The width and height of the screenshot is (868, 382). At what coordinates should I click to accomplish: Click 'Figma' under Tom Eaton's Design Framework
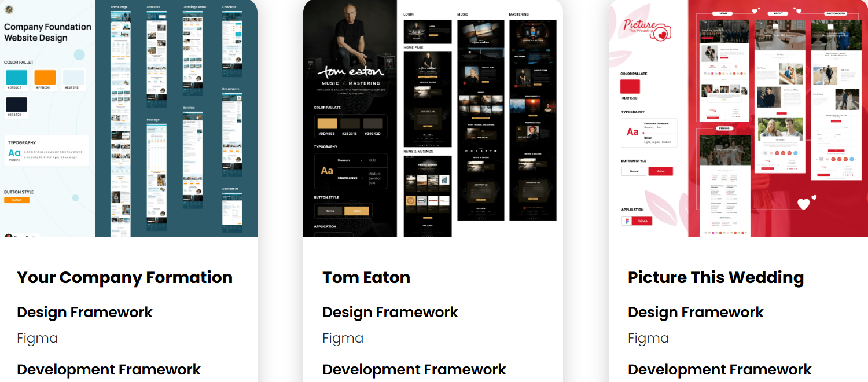[343, 338]
